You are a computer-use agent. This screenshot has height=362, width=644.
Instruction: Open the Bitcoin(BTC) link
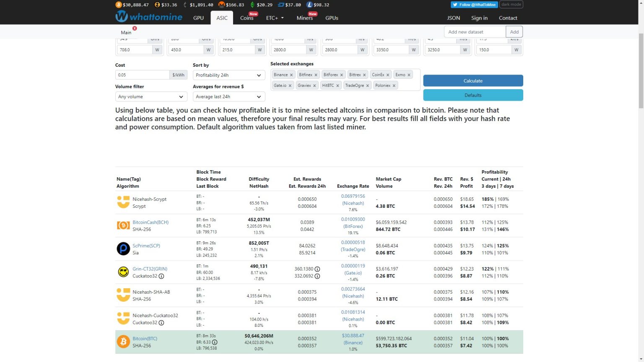point(145,339)
